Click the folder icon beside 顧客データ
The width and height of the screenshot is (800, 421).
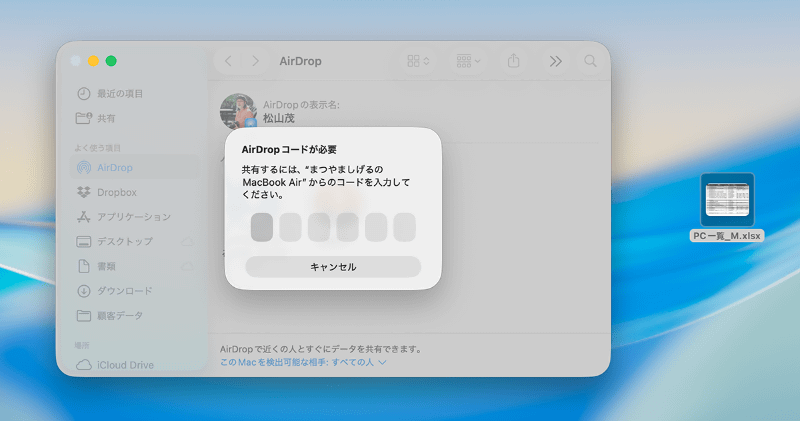84,315
